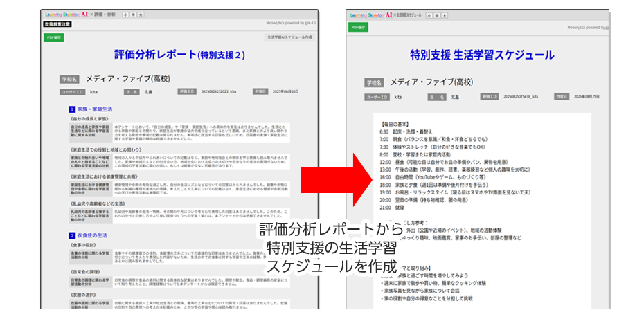Click small font size button in evaluation report
Viewport: 644px width, 328px height.
[125, 14]
